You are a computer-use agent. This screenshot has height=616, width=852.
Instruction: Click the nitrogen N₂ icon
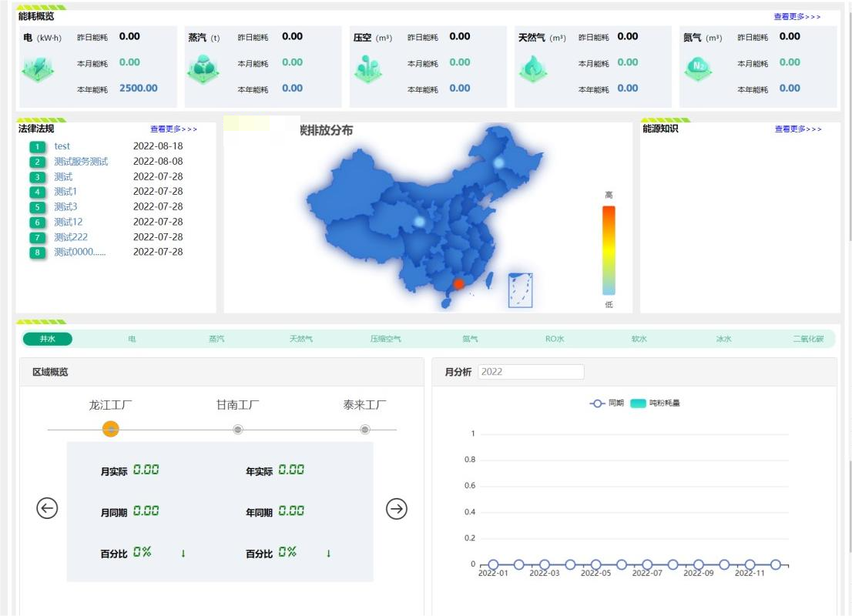click(698, 69)
